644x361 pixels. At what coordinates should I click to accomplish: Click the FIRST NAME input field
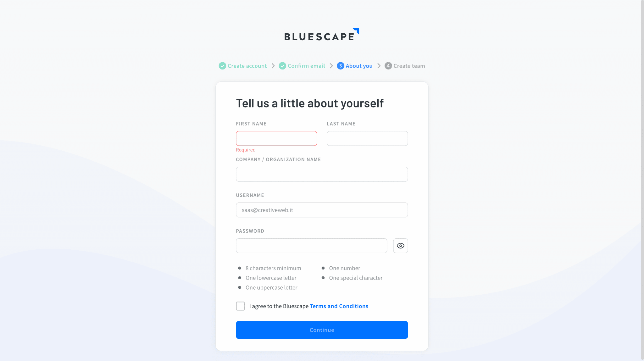[x=276, y=138]
